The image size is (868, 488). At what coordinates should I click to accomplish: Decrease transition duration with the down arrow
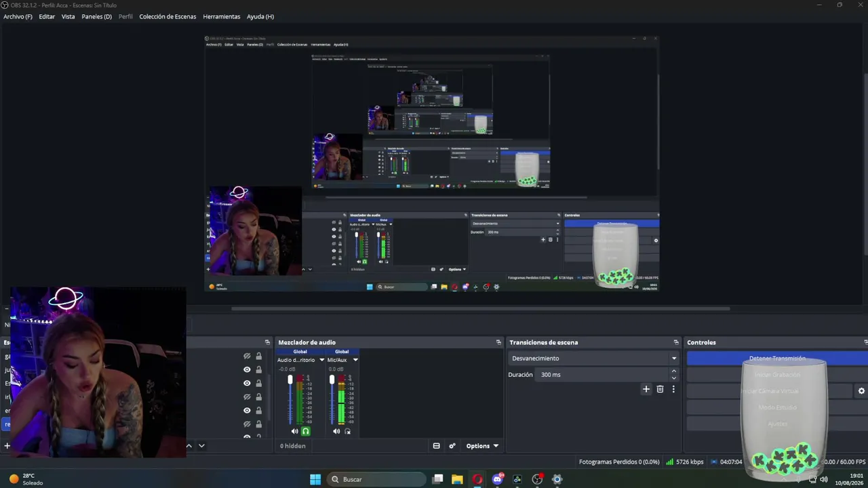pos(673,378)
